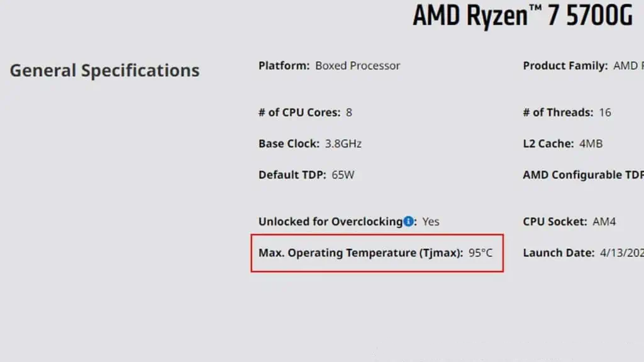Click the Product Family label
The image size is (644, 362).
pos(565,65)
